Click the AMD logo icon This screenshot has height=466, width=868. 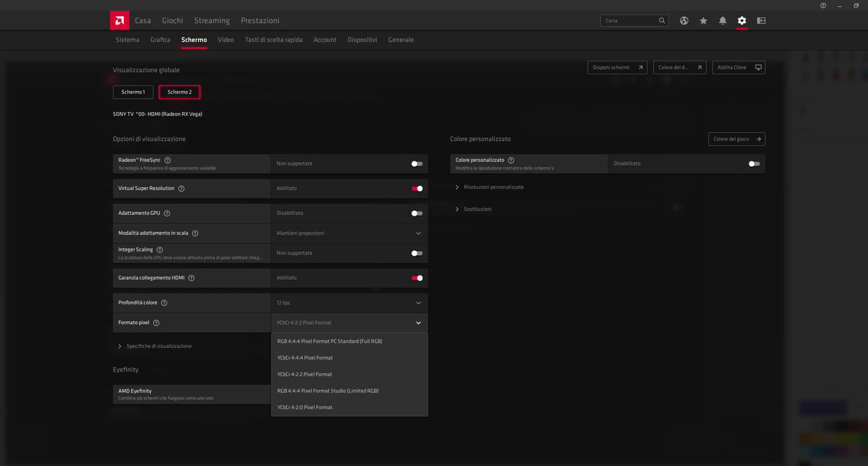[119, 20]
